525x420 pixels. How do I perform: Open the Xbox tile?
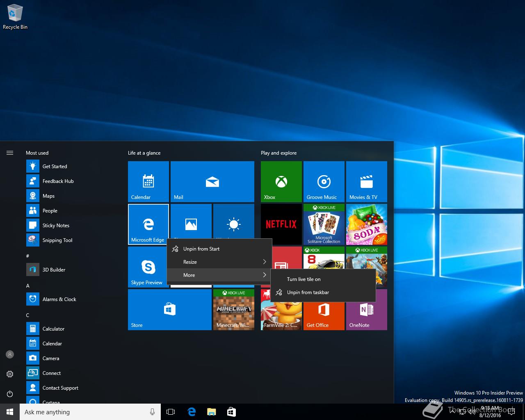tap(281, 182)
